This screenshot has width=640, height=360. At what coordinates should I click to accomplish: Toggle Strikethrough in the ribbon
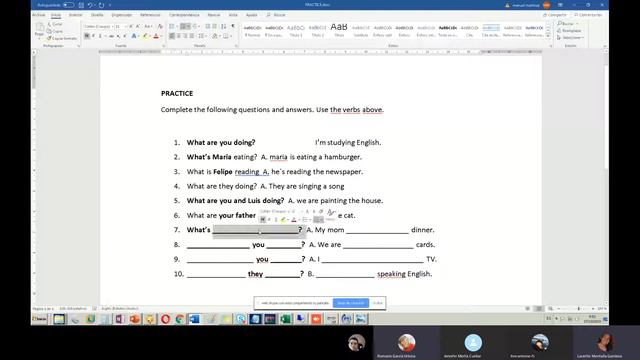coord(111,36)
